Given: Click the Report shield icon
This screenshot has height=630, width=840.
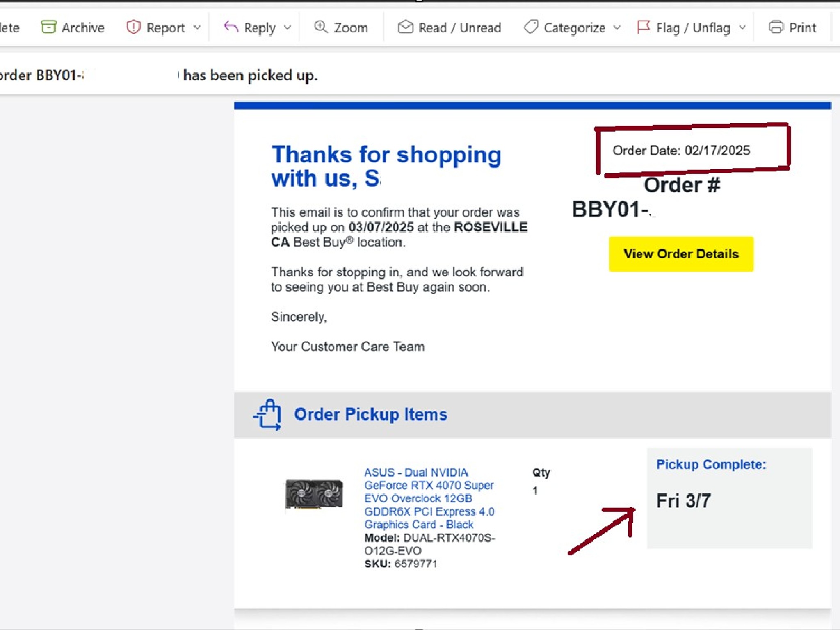Looking at the screenshot, I should tap(133, 27).
